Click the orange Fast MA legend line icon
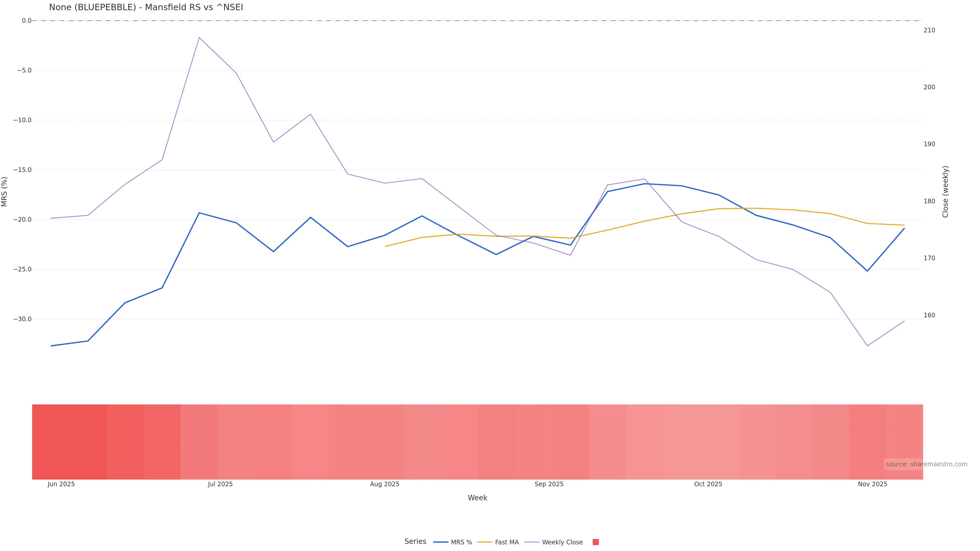980x551 pixels. point(485,542)
